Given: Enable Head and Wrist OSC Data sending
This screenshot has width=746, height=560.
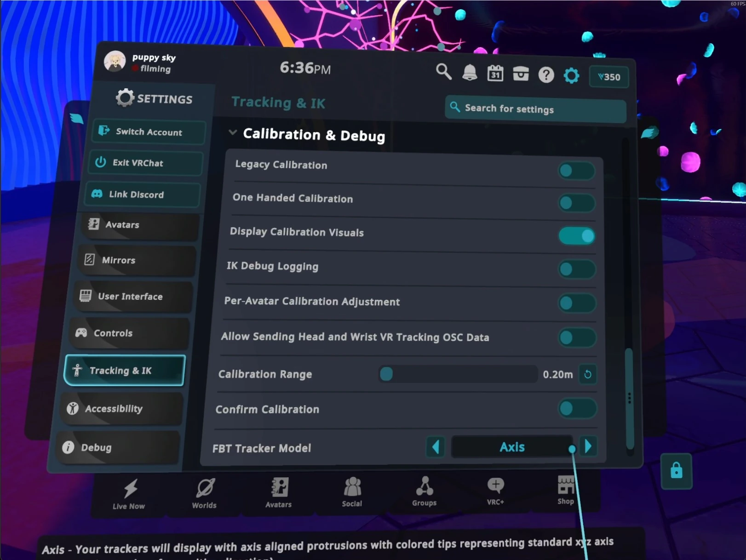Looking at the screenshot, I should point(578,337).
